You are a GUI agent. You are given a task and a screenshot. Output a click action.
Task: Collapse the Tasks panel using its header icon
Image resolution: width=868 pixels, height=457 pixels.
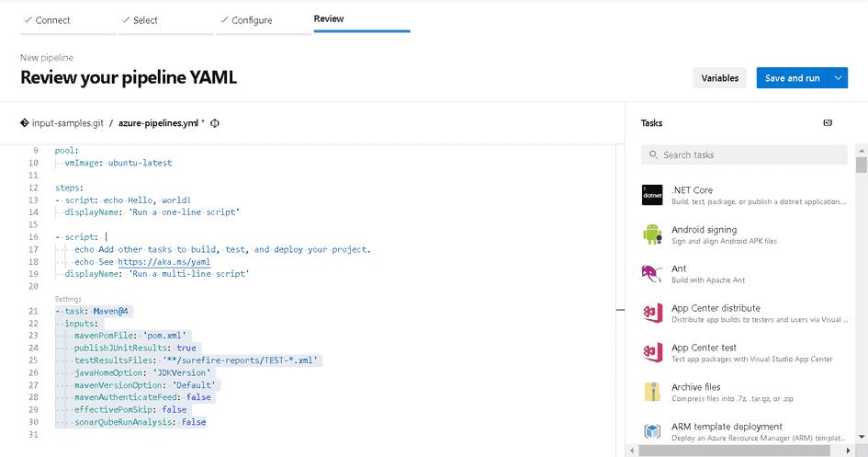827,122
